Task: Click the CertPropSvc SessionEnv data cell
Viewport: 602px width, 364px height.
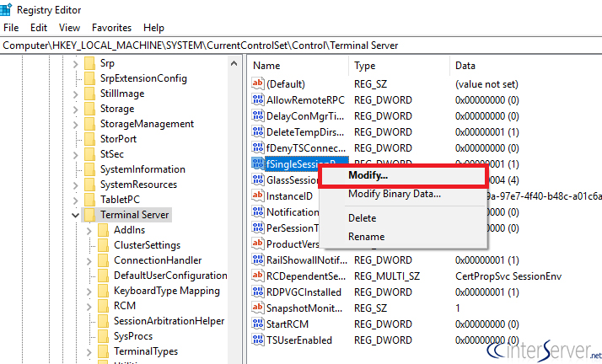Action: pos(508,276)
